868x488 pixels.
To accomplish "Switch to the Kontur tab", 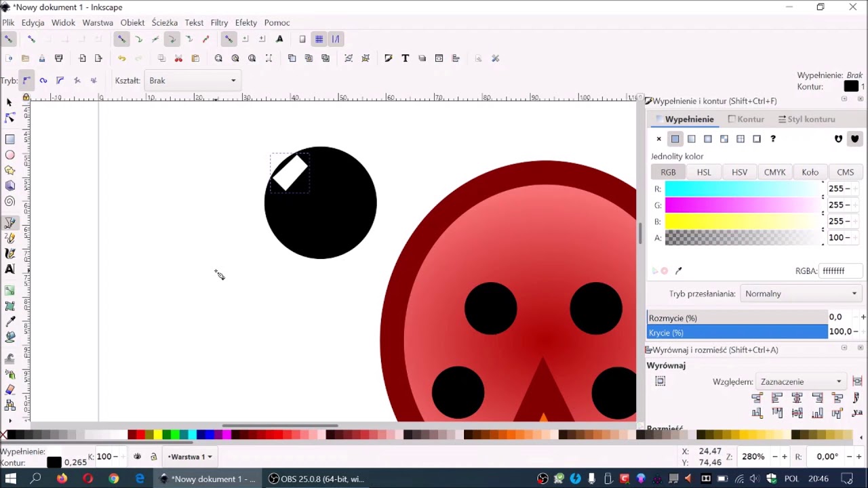I will [745, 119].
